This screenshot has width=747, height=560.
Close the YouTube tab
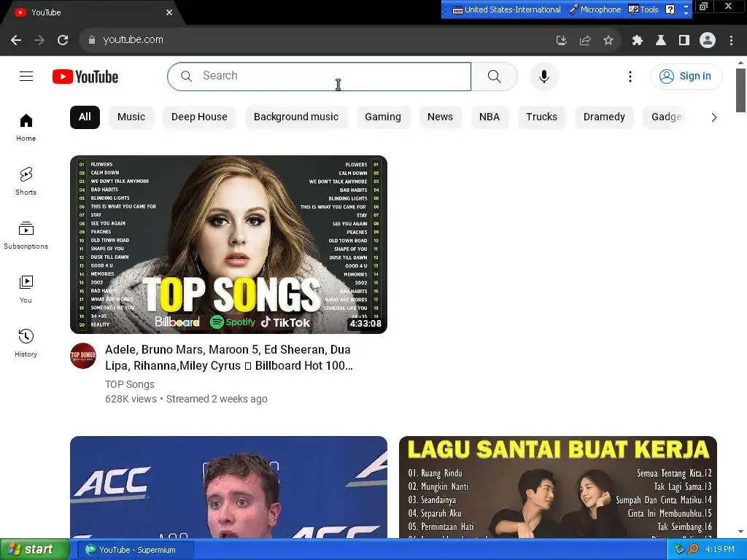coord(169,12)
